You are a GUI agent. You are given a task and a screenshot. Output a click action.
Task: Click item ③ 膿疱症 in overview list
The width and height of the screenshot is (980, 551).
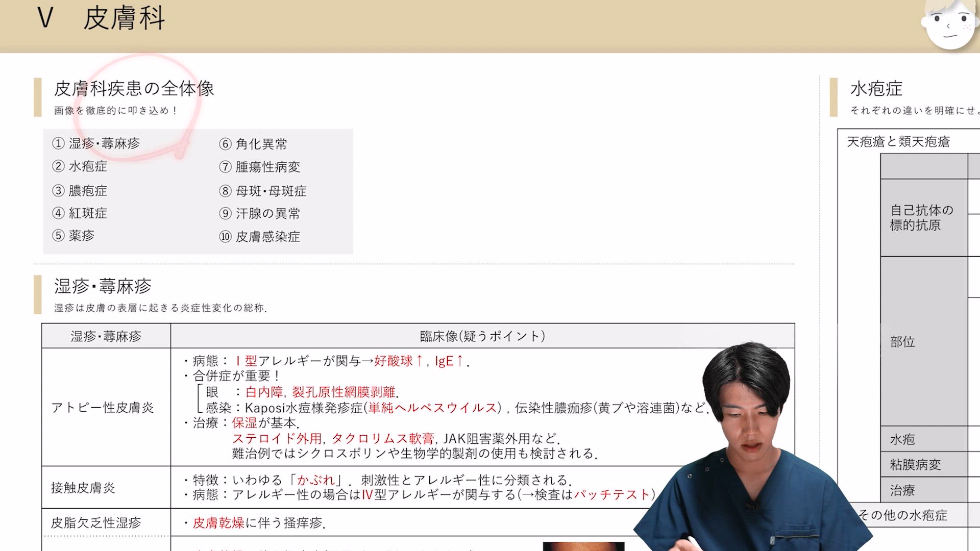pyautogui.click(x=80, y=191)
